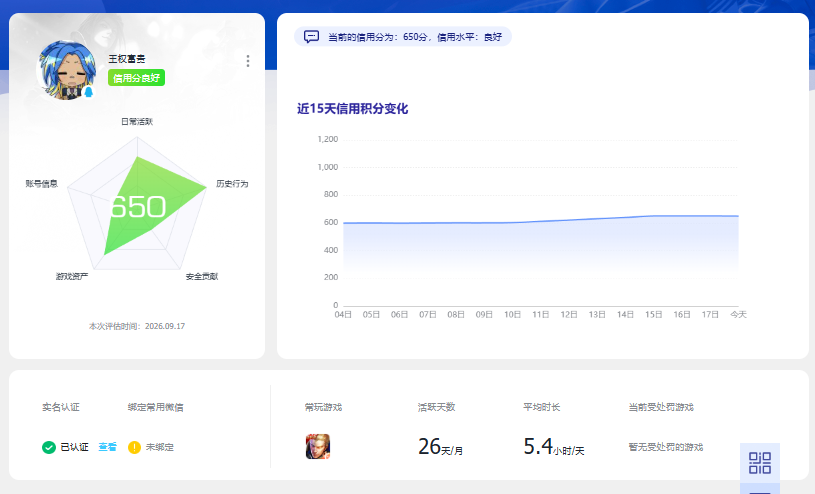Click the 账号信息 radar axis label

tap(42, 184)
